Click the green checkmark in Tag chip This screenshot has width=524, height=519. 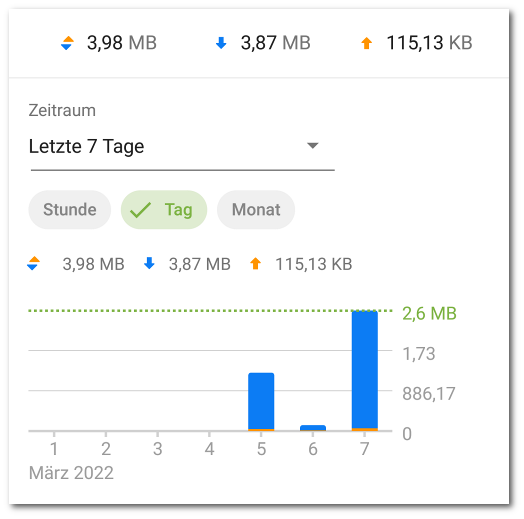140,210
